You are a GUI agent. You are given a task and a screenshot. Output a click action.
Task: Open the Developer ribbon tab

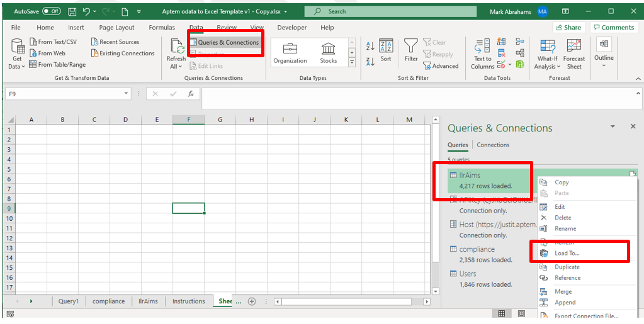[292, 28]
